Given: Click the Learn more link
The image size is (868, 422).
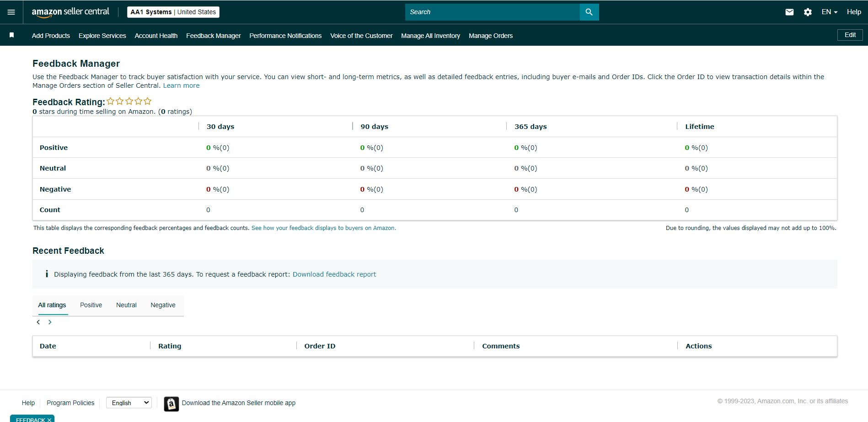Looking at the screenshot, I should (x=182, y=85).
